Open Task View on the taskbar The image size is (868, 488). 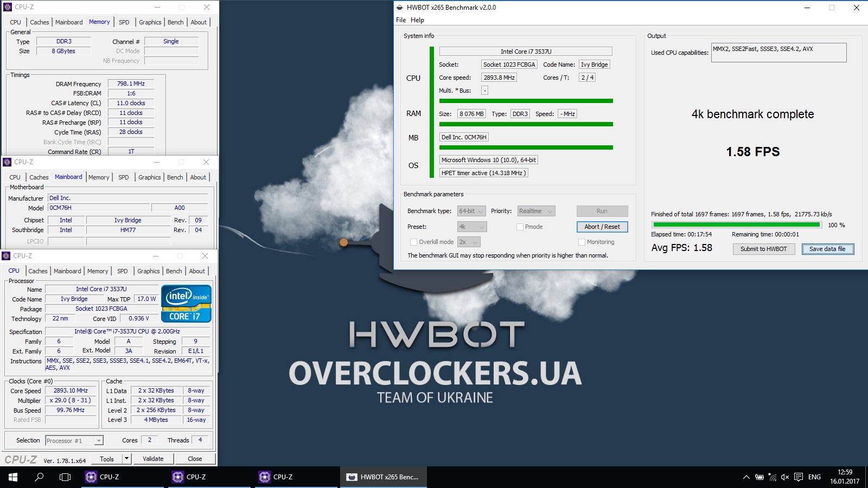click(65, 477)
